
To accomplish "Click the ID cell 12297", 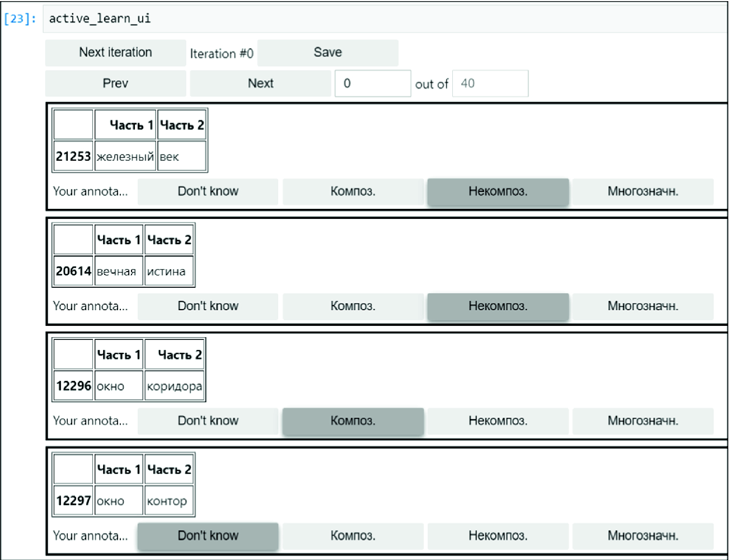I will tap(73, 501).
